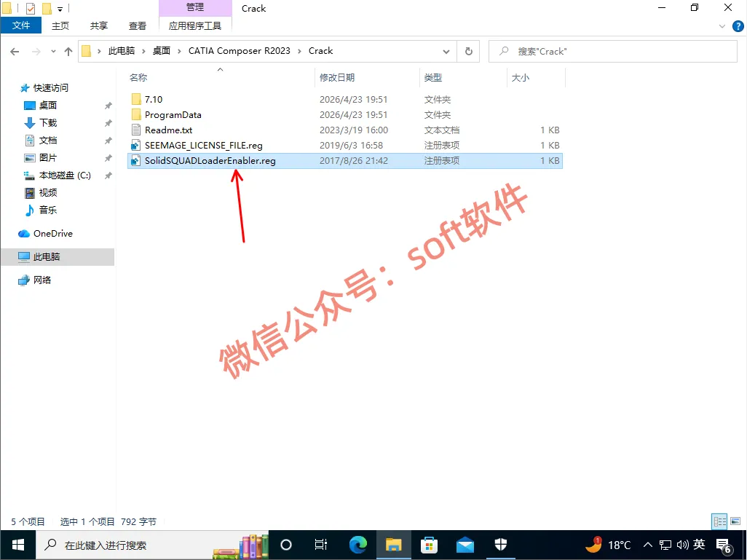Go back with the back arrow
The width and height of the screenshot is (747, 560).
click(x=15, y=52)
